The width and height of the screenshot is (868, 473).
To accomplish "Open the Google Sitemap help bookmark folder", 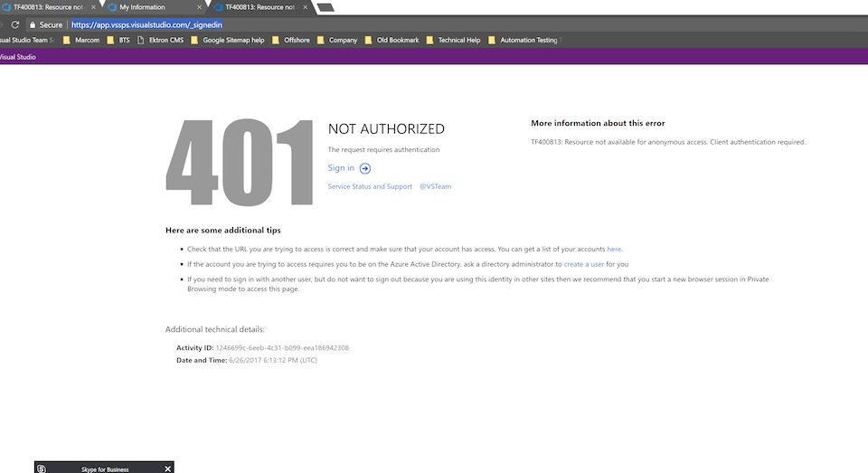I will 228,40.
